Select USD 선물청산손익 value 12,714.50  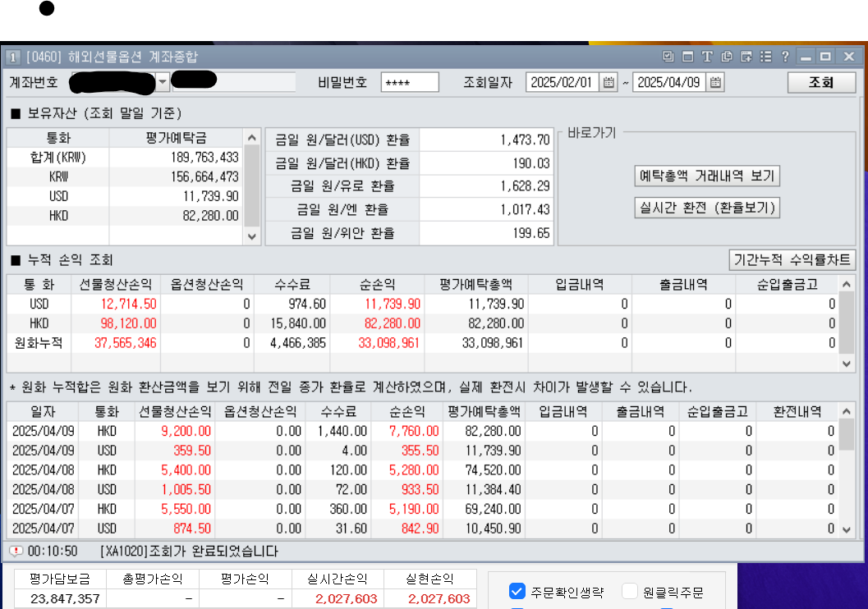click(128, 304)
